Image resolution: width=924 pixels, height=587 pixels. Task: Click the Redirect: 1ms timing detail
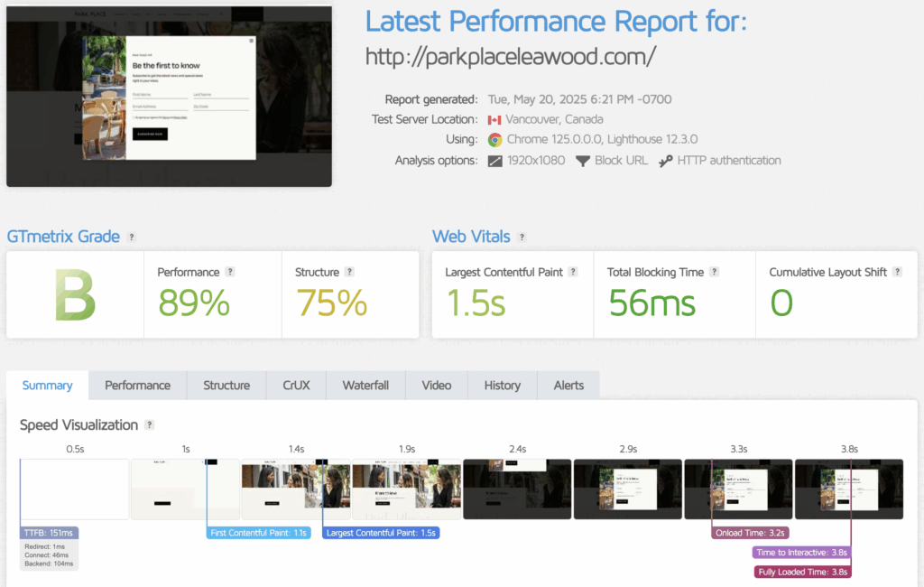click(x=45, y=547)
